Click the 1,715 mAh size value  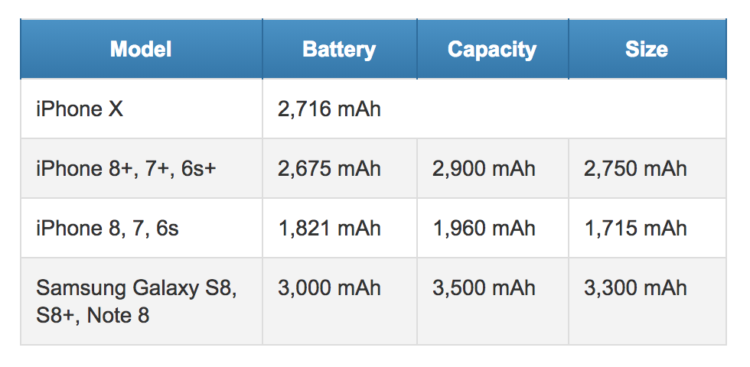coord(636,228)
